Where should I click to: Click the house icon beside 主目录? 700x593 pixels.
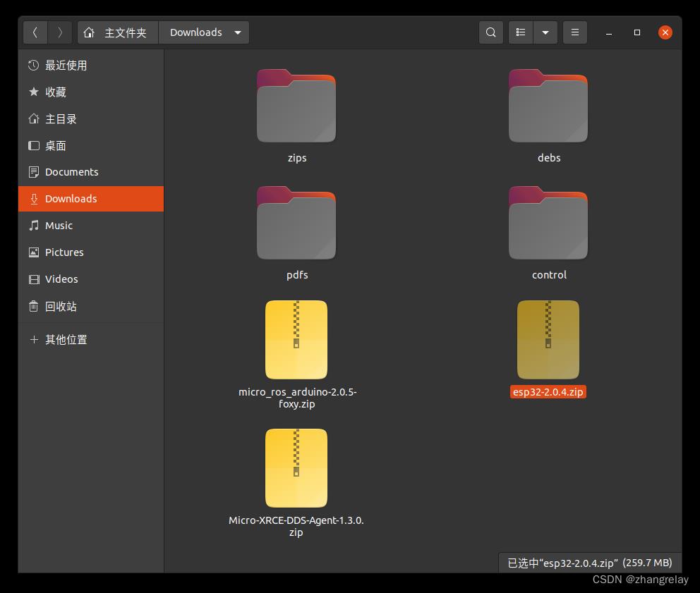[x=33, y=118]
